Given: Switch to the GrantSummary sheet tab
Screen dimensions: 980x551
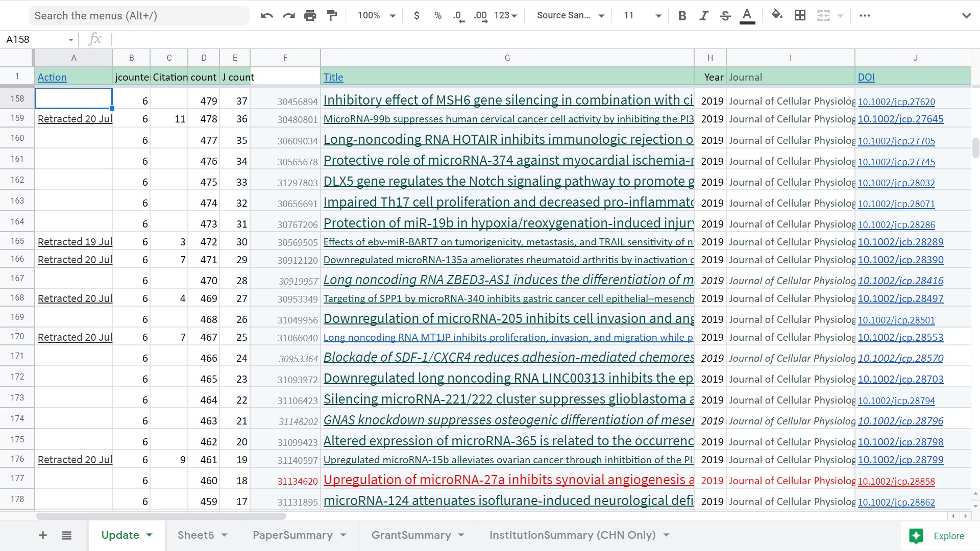Looking at the screenshot, I should pyautogui.click(x=411, y=535).
